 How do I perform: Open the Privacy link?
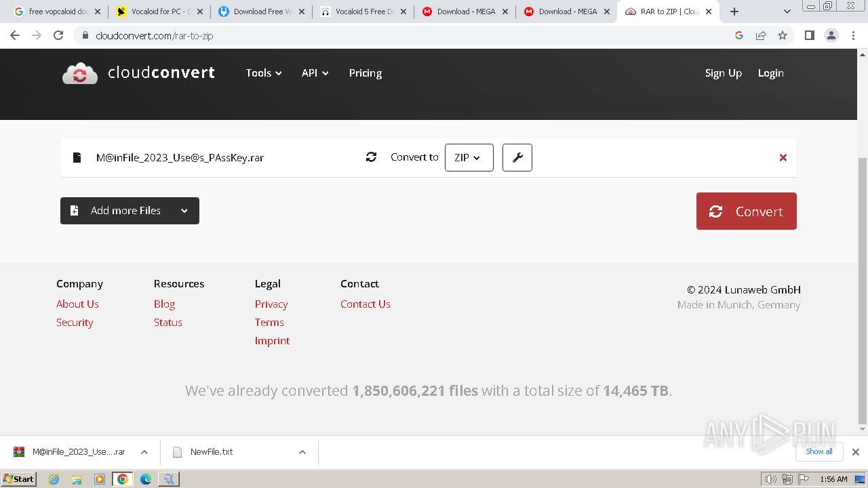[271, 304]
